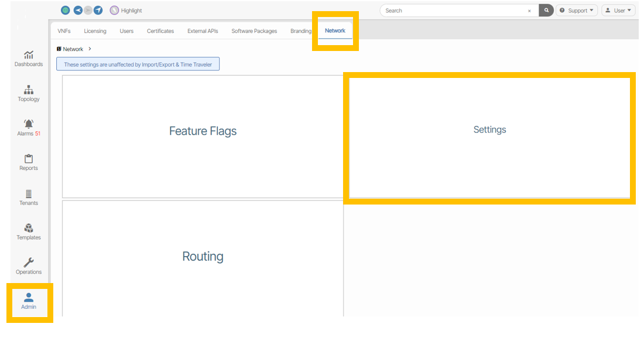Open Templates from the sidebar

tap(29, 232)
